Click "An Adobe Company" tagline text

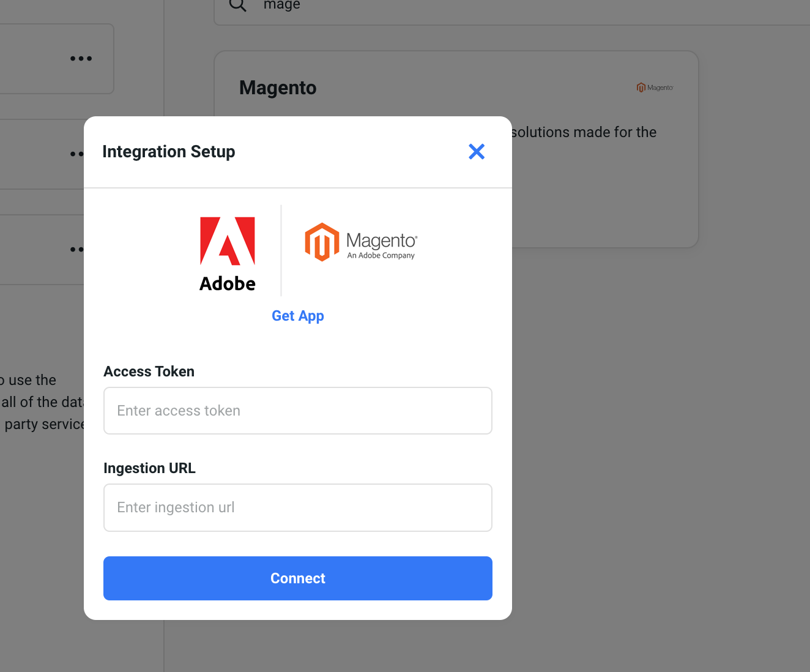point(381,256)
